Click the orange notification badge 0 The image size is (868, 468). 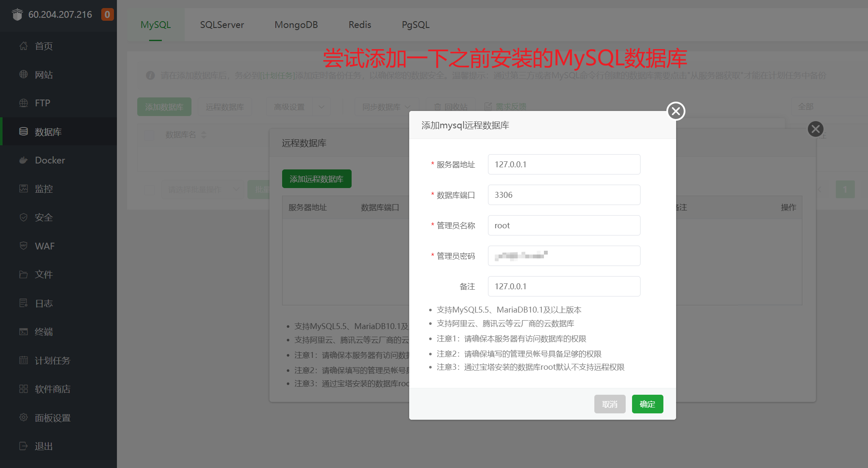pyautogui.click(x=107, y=14)
